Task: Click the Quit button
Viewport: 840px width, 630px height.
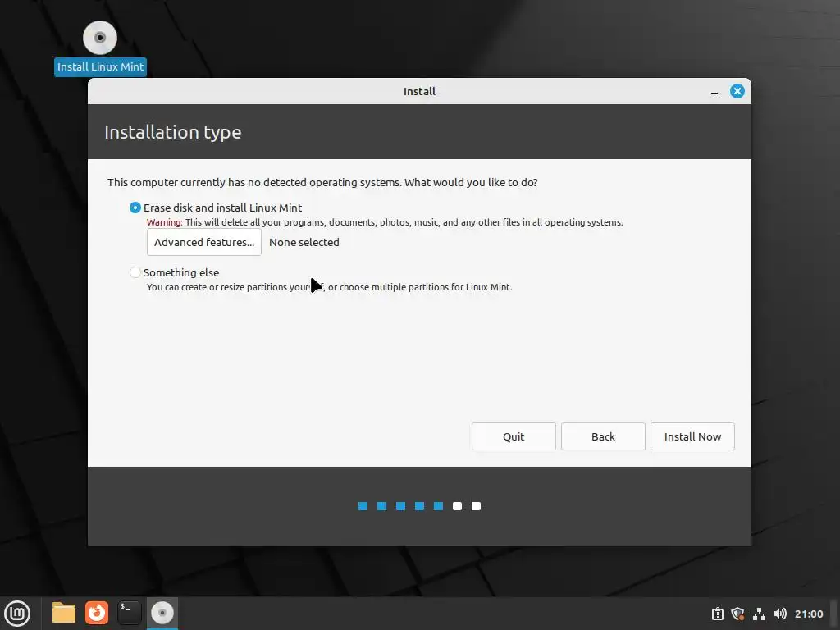Action: (514, 436)
